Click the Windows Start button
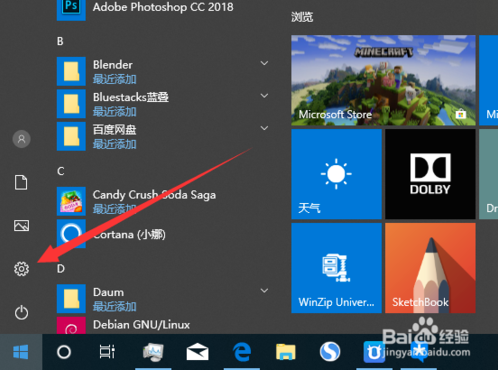The height and width of the screenshot is (370, 498). pyautogui.click(x=21, y=352)
